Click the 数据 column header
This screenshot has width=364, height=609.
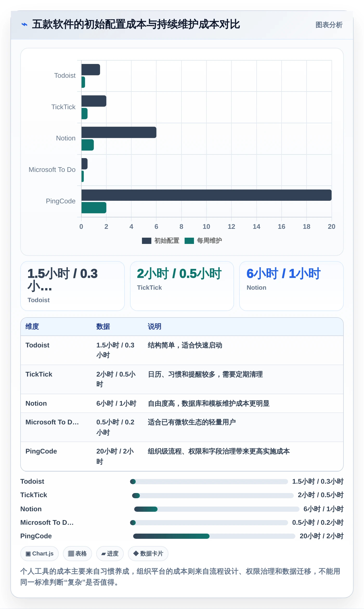103,327
